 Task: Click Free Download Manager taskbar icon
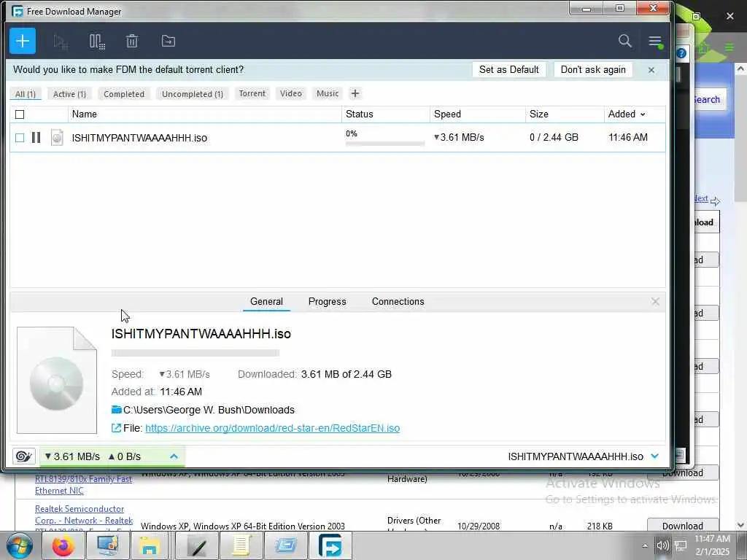(x=330, y=545)
